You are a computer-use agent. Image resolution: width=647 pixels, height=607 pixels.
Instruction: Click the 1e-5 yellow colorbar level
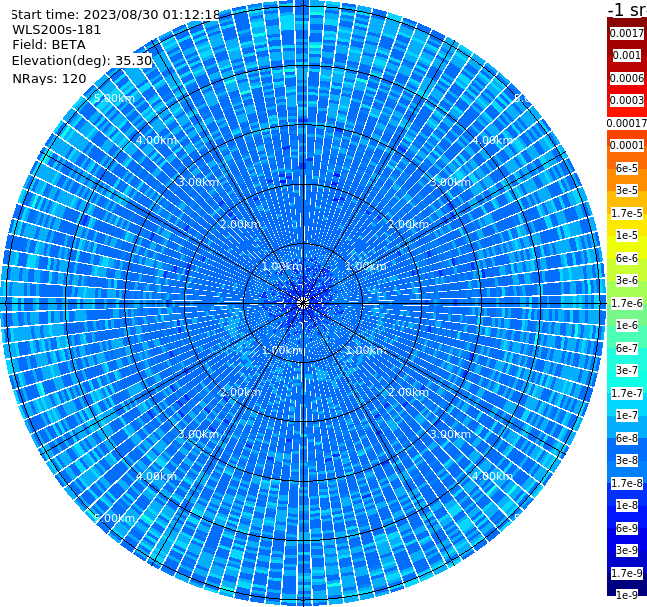click(x=627, y=235)
